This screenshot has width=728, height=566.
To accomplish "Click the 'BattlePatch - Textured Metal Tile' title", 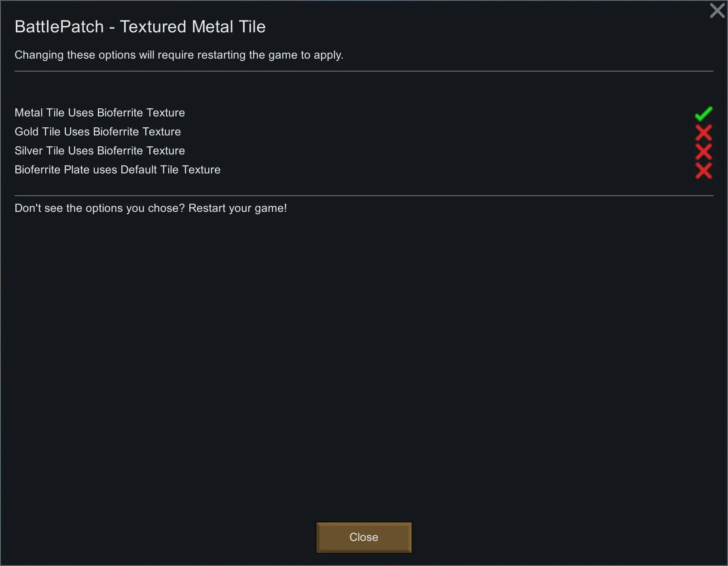I will [x=140, y=27].
